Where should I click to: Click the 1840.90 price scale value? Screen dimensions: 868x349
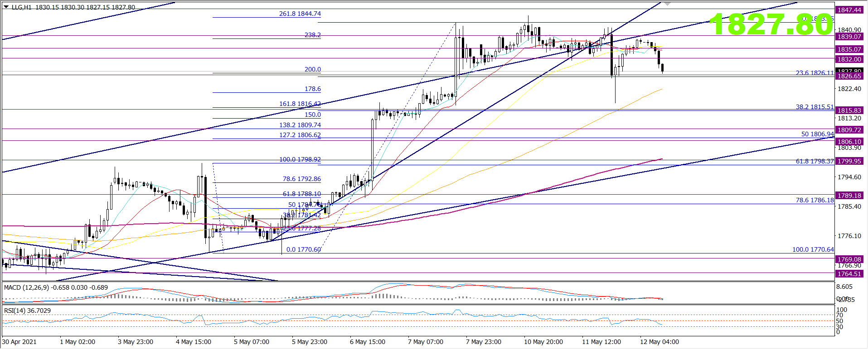tap(849, 30)
